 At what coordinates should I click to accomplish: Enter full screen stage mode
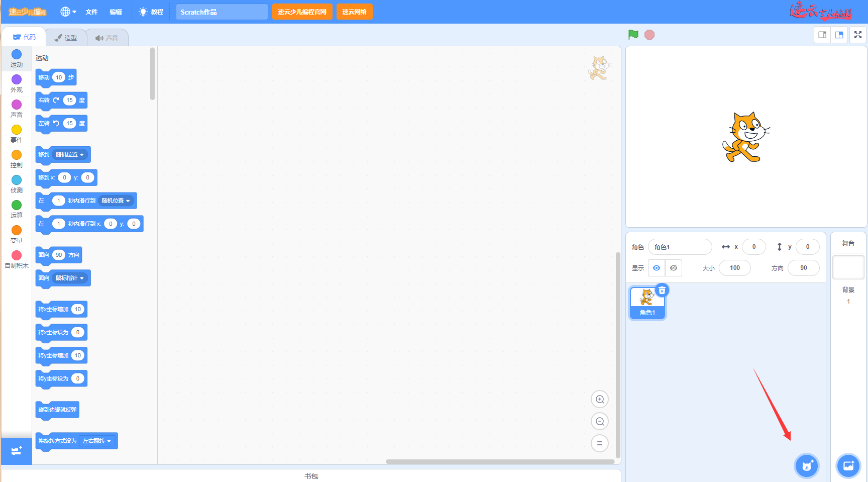tap(858, 35)
